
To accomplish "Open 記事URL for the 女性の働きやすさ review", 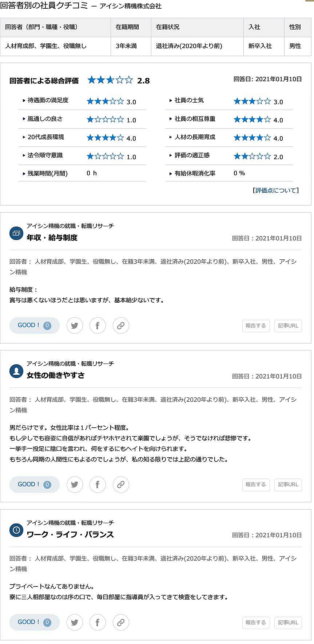I will point(288,484).
